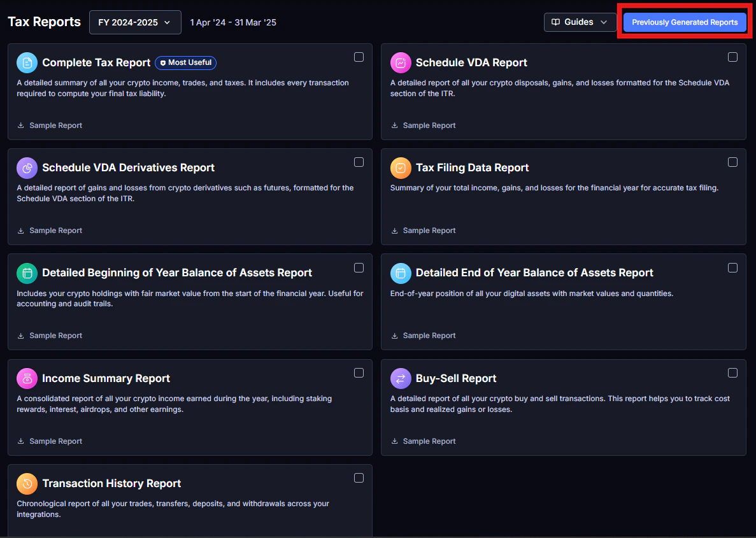This screenshot has width=756, height=538.
Task: Click the Schedule VDA Report pink icon
Action: tap(401, 62)
